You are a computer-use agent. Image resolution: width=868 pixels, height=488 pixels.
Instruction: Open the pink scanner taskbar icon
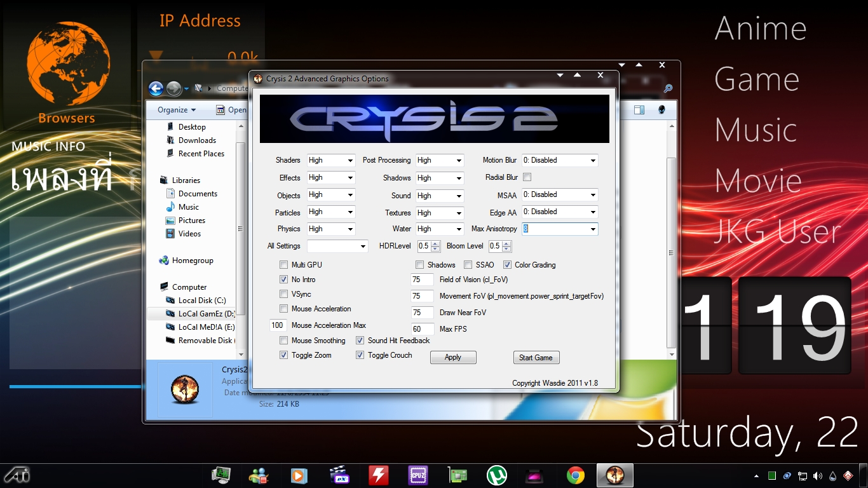click(535, 475)
